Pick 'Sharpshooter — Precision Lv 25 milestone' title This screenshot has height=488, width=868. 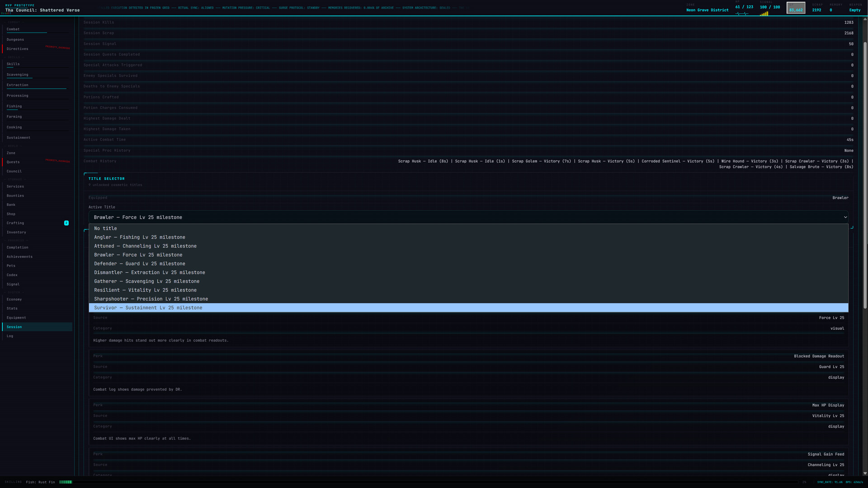click(151, 299)
